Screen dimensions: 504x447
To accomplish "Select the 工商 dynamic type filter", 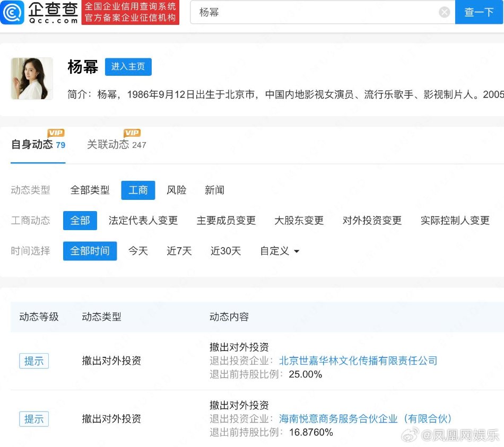I will (x=138, y=190).
